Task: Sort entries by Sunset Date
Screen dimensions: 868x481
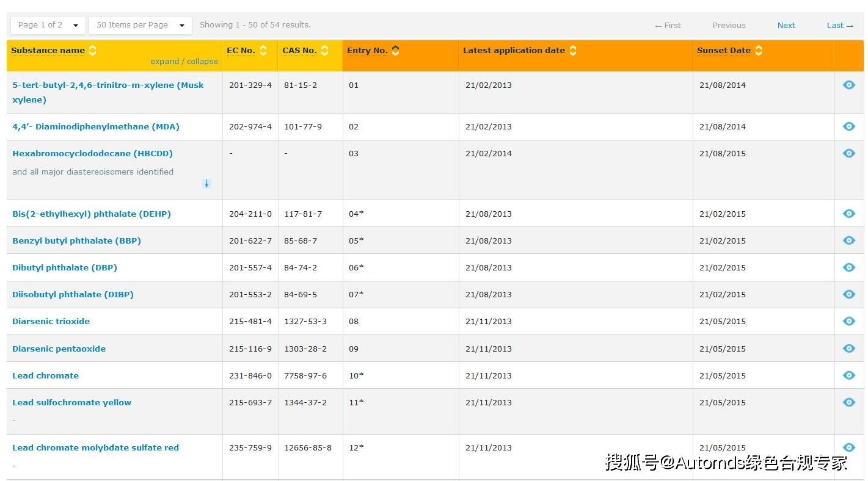Action: [758, 50]
